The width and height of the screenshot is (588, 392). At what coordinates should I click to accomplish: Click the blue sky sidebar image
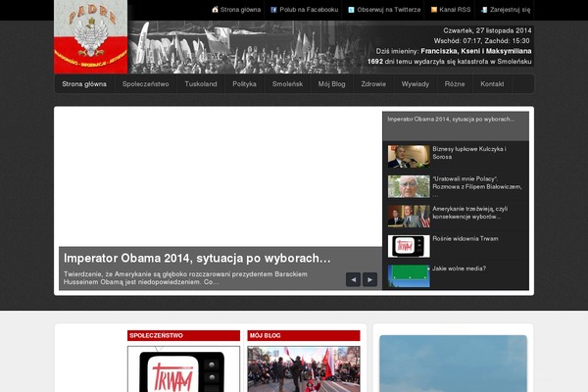coord(454,364)
